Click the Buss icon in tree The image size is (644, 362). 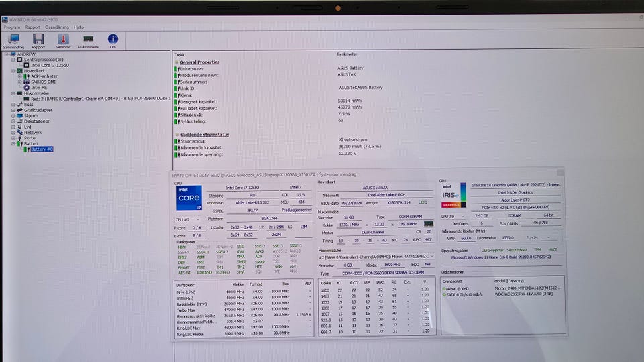[19, 105]
